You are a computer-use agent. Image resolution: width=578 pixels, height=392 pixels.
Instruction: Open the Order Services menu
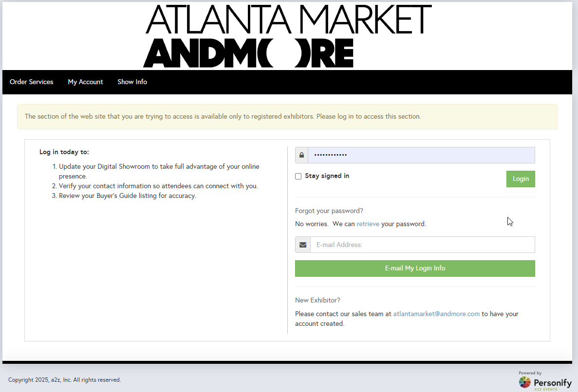pos(31,82)
